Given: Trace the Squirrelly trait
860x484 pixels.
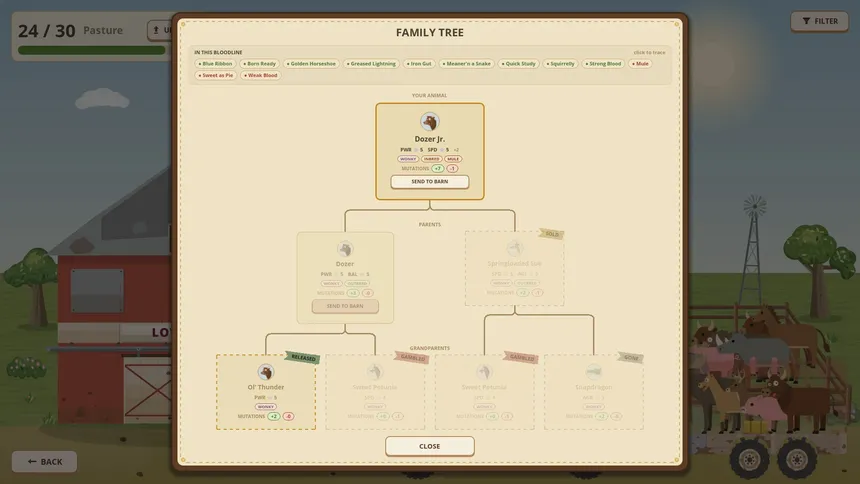Looking at the screenshot, I should [x=561, y=64].
